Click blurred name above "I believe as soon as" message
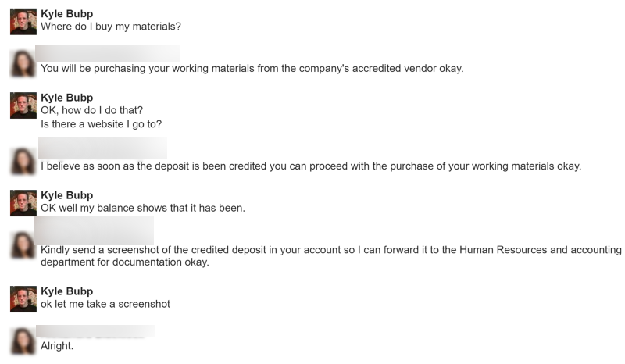This screenshot has height=364, width=625. click(x=103, y=148)
